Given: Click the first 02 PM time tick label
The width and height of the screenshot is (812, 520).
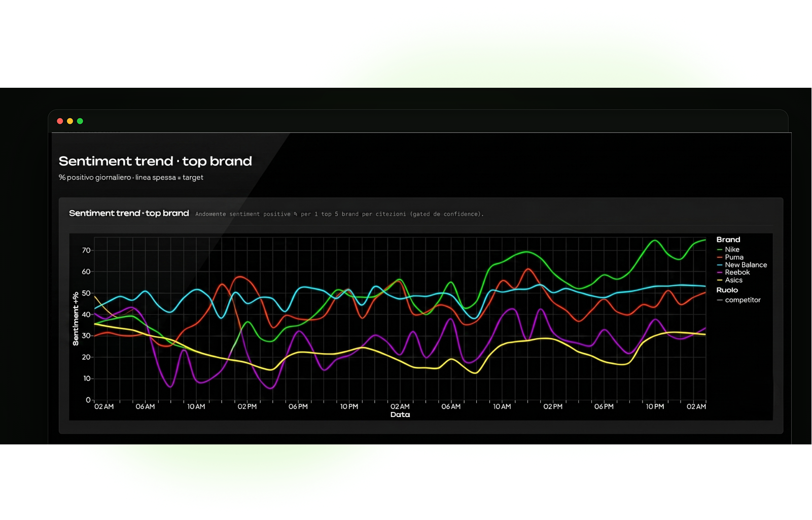Looking at the screenshot, I should [247, 406].
